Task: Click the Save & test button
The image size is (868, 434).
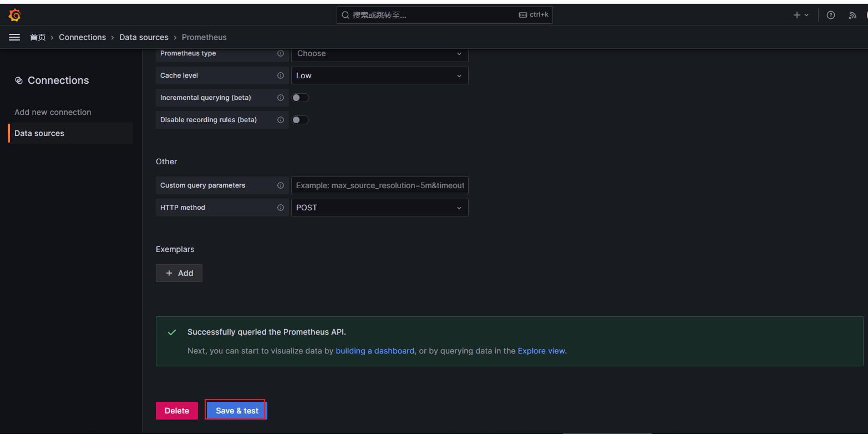Action: click(237, 411)
